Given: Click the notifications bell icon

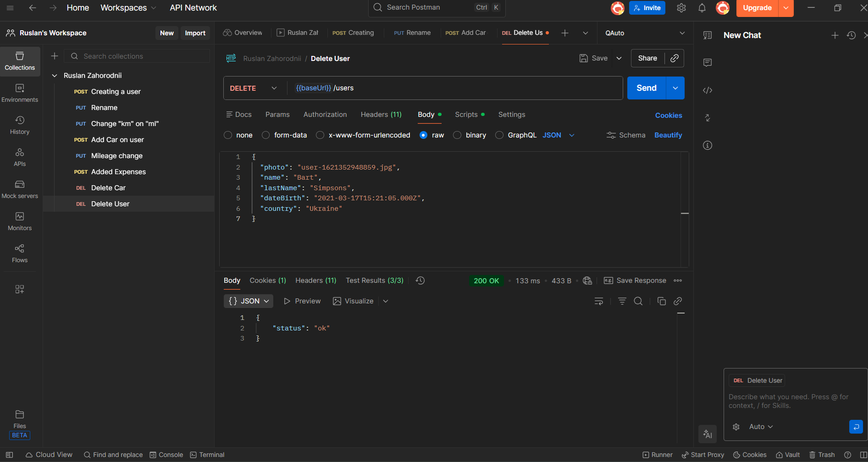Looking at the screenshot, I should tap(702, 8).
